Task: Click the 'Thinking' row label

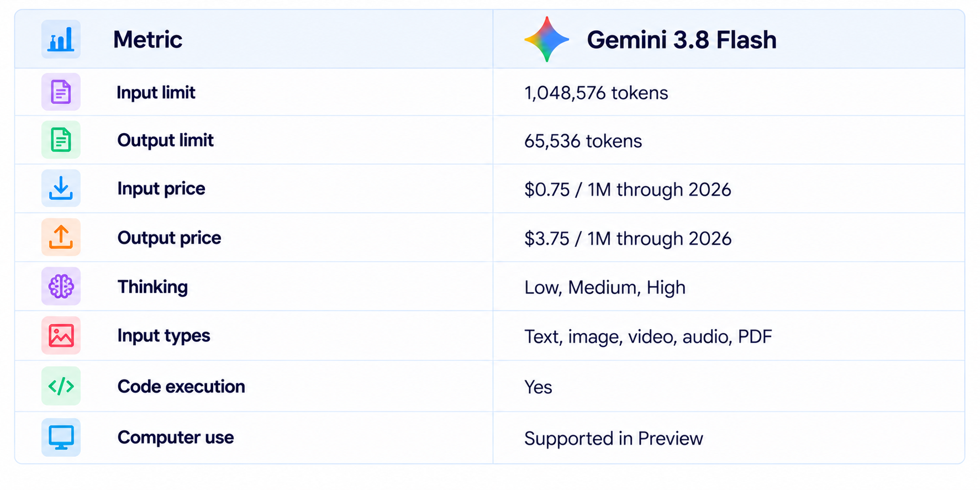Action: tap(152, 287)
